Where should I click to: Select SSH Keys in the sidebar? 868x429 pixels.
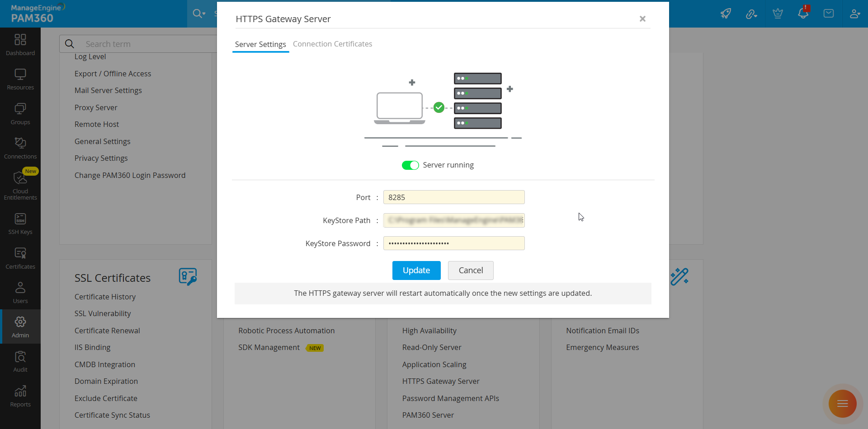point(20,224)
